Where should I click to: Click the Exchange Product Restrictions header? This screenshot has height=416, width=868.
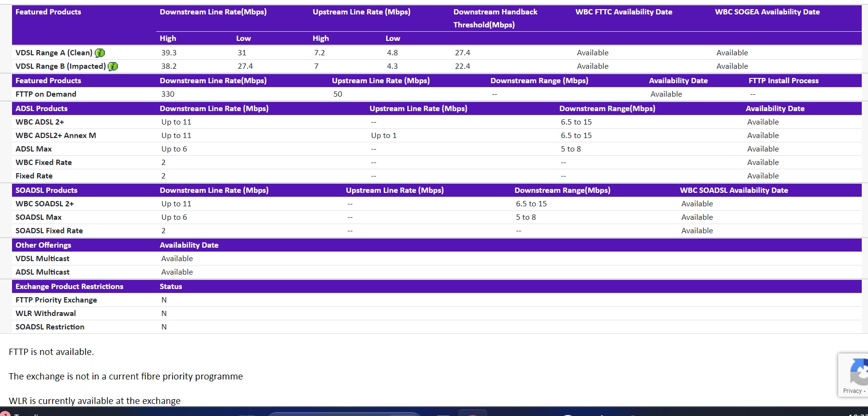[x=69, y=287]
